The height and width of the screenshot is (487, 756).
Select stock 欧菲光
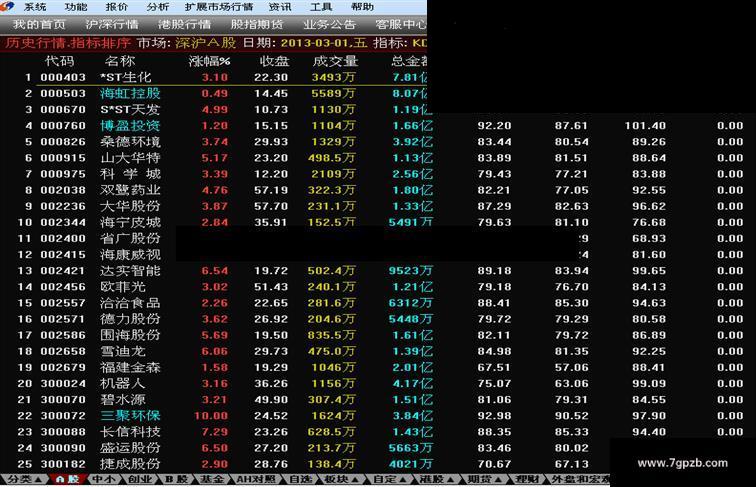(x=123, y=287)
